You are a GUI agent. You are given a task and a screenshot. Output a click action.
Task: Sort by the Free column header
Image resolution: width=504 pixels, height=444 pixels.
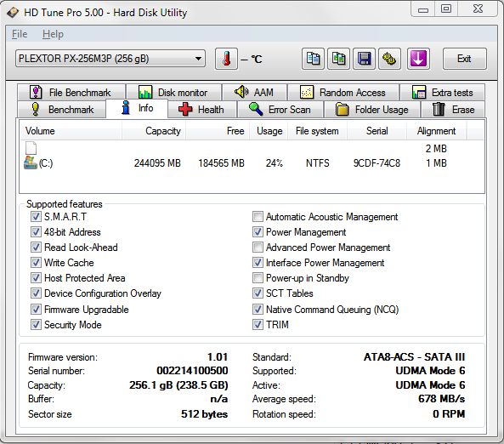point(218,131)
